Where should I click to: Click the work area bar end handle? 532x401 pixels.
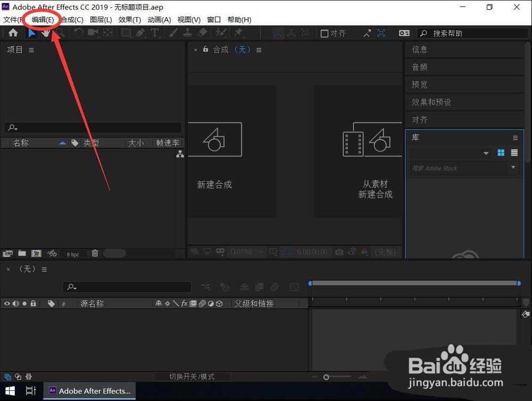point(519,283)
